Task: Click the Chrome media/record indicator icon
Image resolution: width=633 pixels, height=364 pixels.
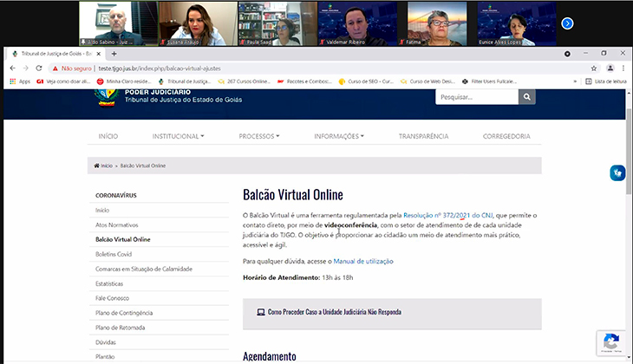Action: (567, 54)
